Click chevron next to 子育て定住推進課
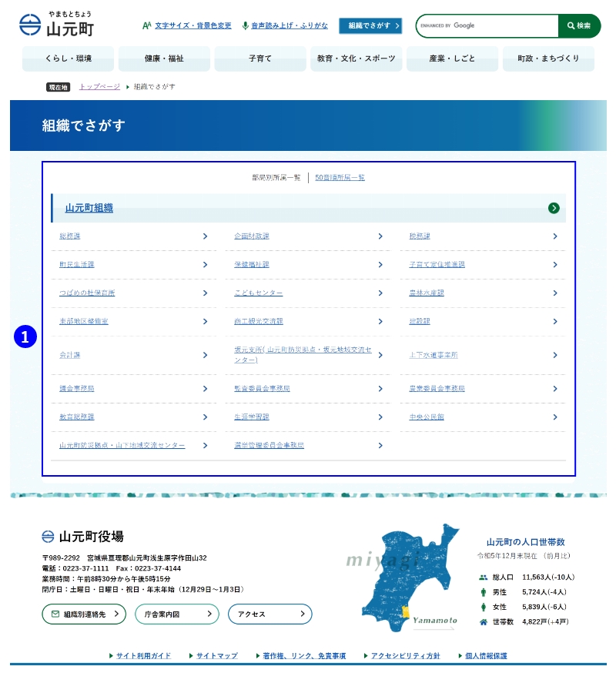The height and width of the screenshot is (673, 616). (555, 265)
